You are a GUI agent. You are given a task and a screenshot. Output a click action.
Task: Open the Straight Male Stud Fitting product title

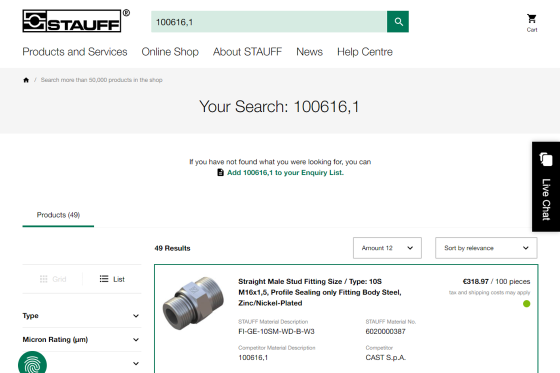320,292
